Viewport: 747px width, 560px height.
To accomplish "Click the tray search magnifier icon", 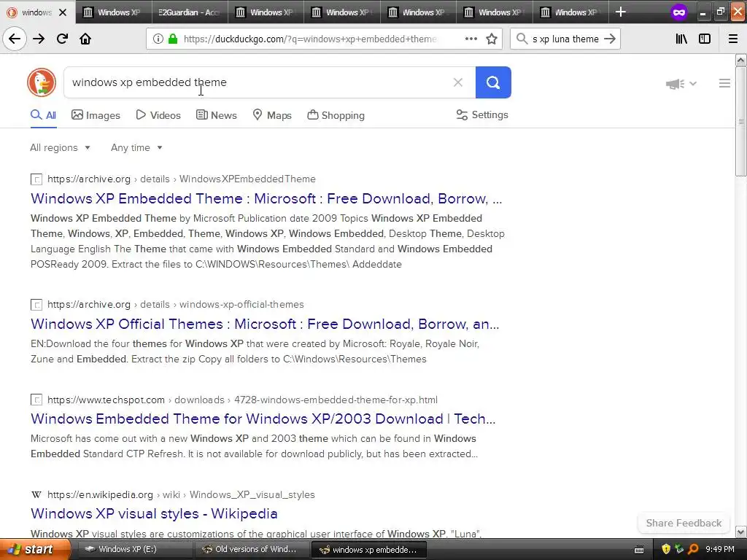I will click(693, 550).
